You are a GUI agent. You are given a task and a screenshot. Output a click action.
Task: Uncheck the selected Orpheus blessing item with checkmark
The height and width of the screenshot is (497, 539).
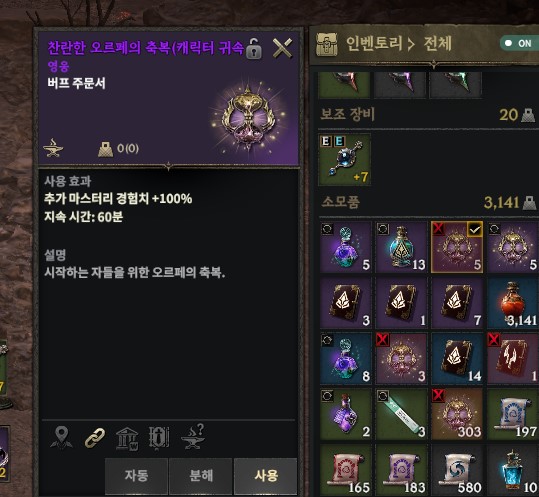coord(457,247)
